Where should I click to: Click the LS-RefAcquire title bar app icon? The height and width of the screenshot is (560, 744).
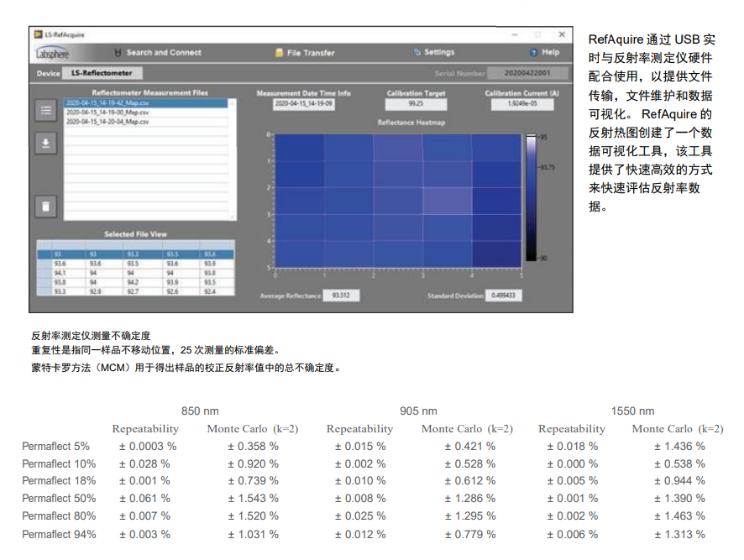click(x=39, y=34)
